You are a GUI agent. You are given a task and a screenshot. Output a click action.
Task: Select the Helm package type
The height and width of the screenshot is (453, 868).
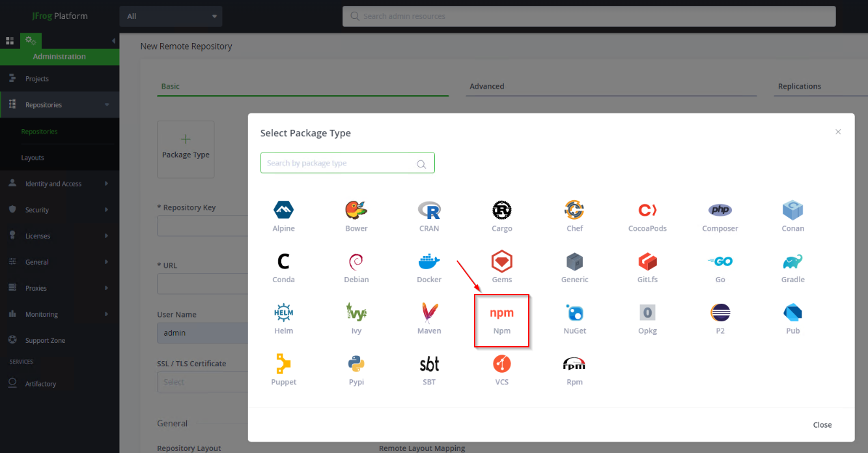coord(283,314)
